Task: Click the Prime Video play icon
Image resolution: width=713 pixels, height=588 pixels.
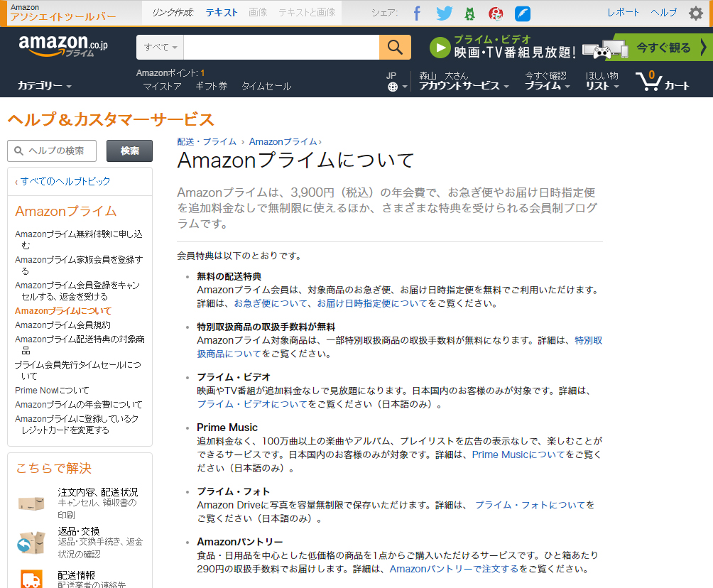Action: (440, 48)
